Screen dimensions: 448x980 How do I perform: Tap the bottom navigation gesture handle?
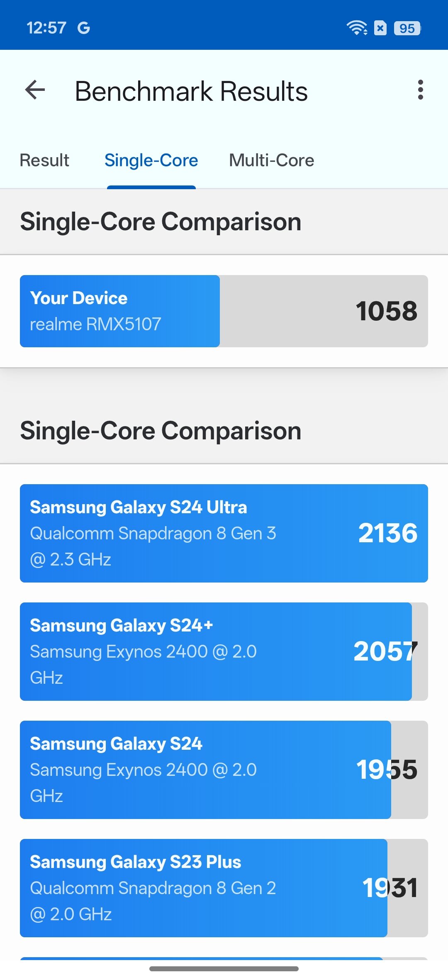point(224,969)
